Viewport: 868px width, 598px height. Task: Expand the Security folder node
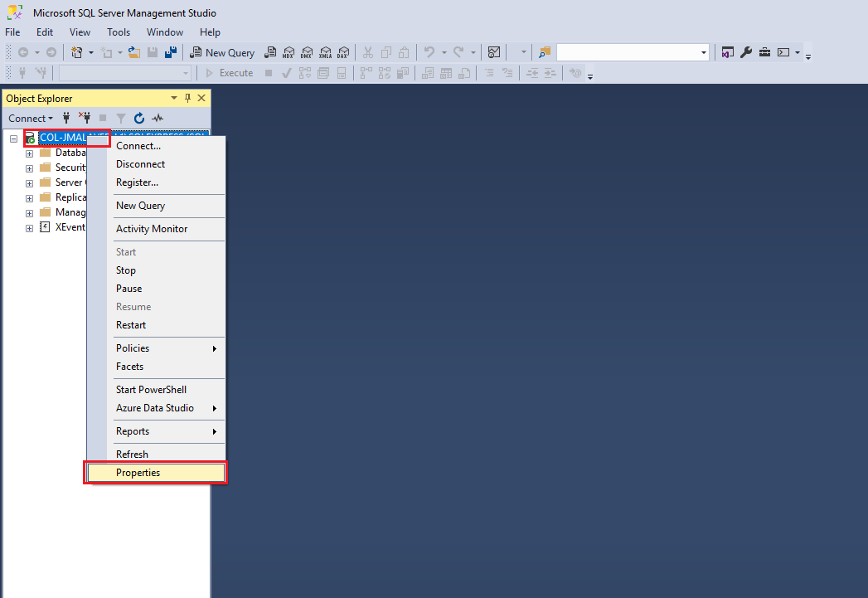[x=29, y=168]
